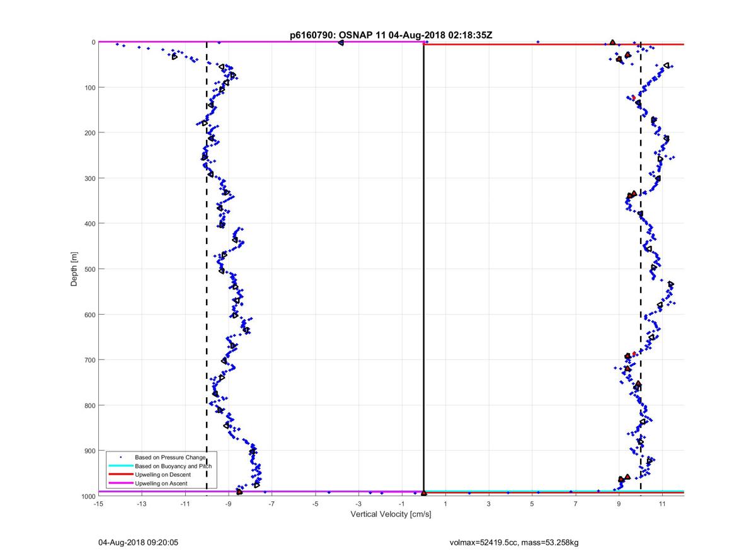
Task: Click the y-axis tick label "500"
Action: 89,269
